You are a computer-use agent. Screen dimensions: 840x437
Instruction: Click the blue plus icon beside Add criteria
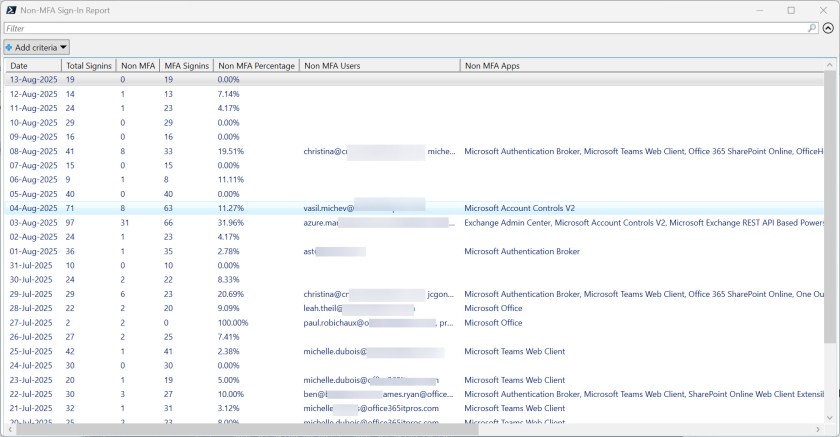coord(9,47)
